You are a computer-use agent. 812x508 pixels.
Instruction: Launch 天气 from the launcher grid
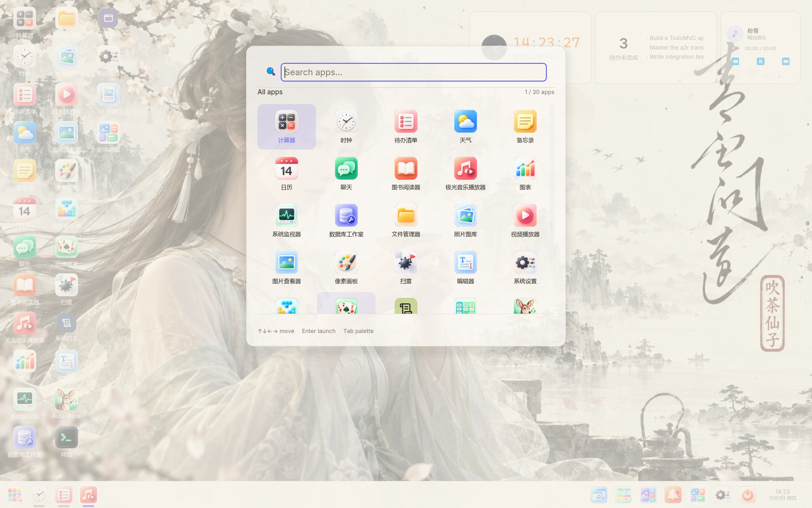point(465,127)
